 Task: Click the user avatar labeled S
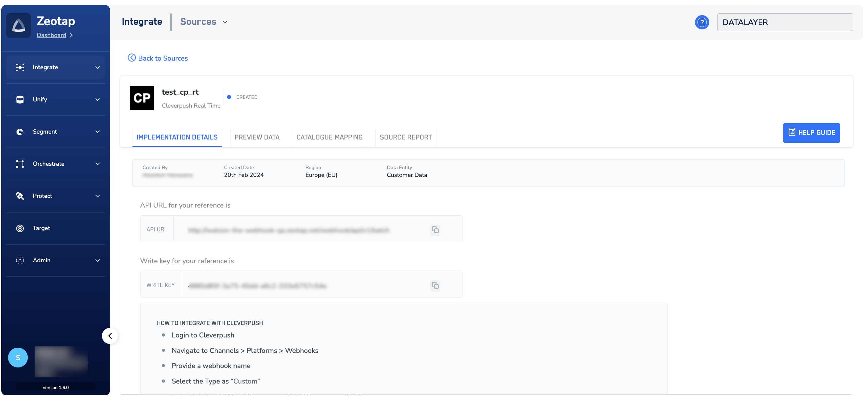[x=18, y=358]
